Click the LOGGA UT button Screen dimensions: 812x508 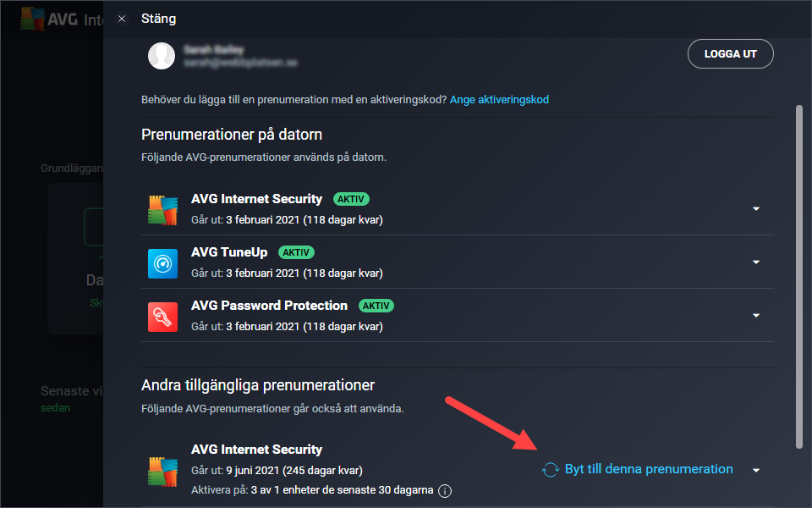click(730, 54)
